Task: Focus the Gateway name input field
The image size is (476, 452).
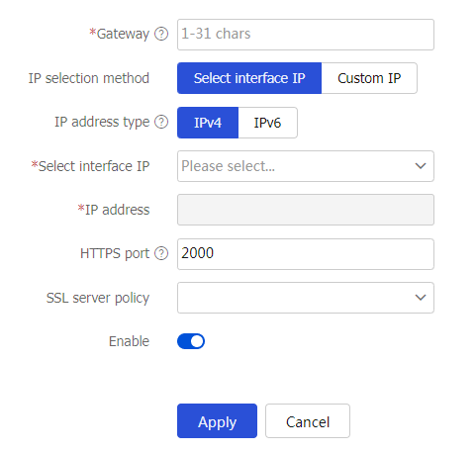Action: tap(306, 35)
